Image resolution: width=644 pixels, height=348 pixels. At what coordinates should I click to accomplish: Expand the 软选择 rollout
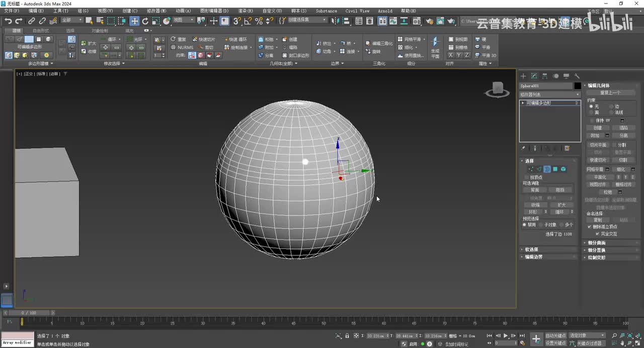coord(532,249)
